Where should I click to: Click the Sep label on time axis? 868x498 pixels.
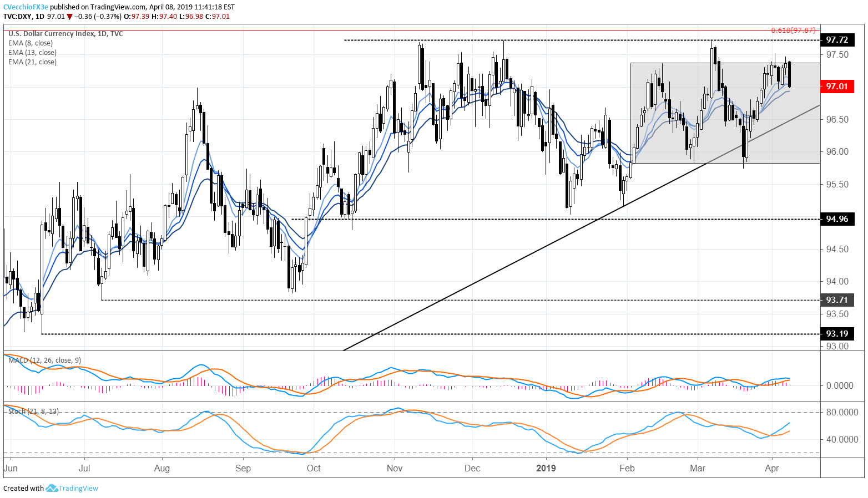243,468
